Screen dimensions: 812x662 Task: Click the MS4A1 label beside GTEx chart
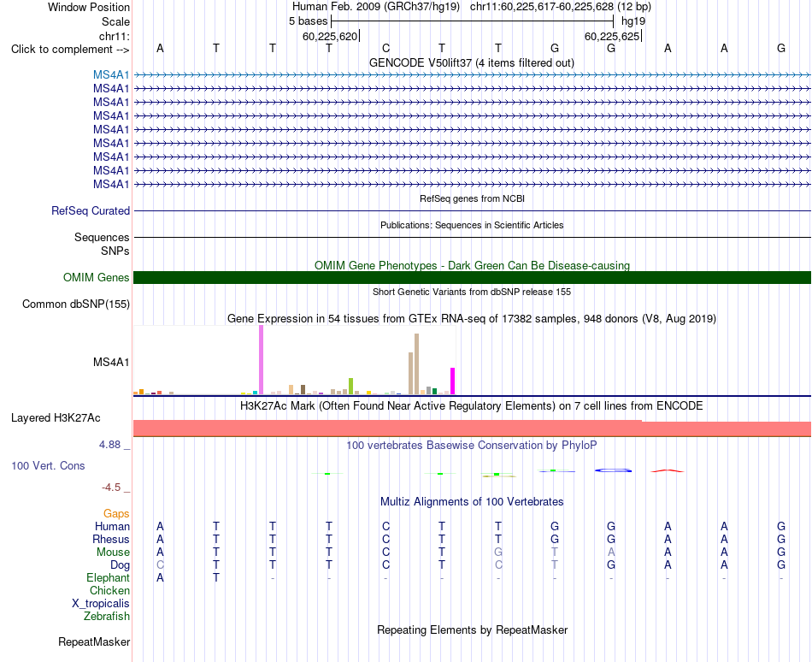(x=111, y=362)
